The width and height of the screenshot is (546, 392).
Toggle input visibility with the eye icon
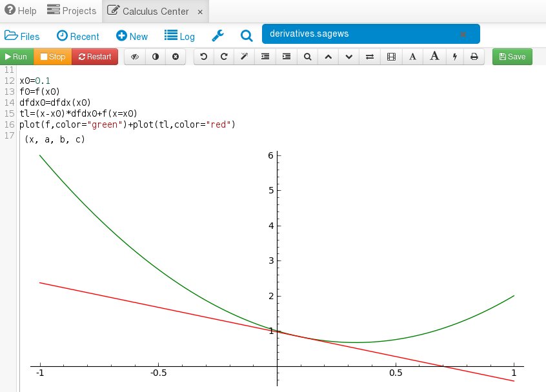pyautogui.click(x=135, y=57)
